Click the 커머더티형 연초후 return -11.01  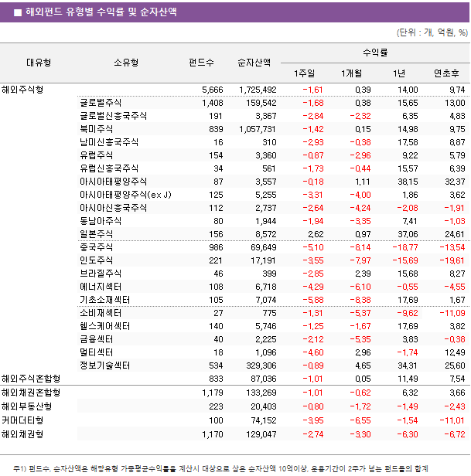click(452, 420)
